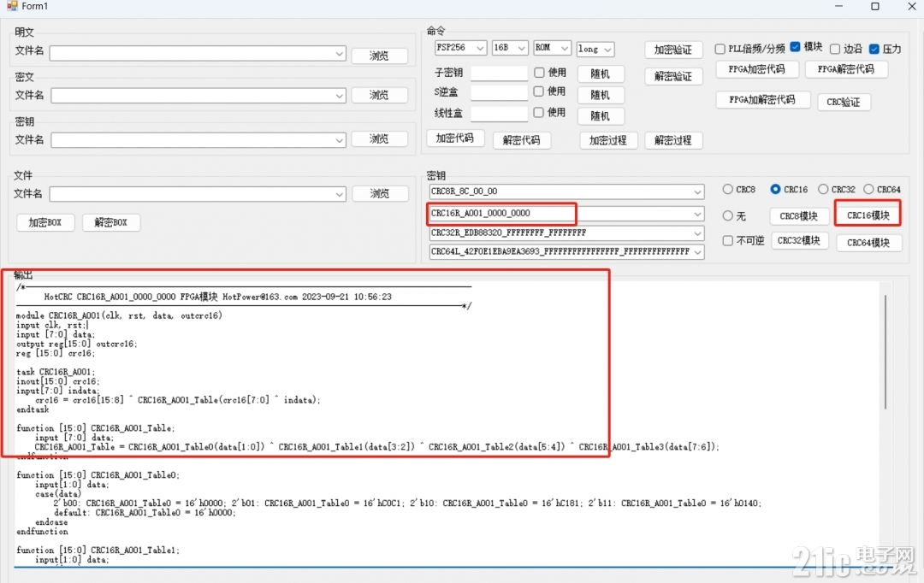Click the 加密BOX button

pyautogui.click(x=44, y=222)
